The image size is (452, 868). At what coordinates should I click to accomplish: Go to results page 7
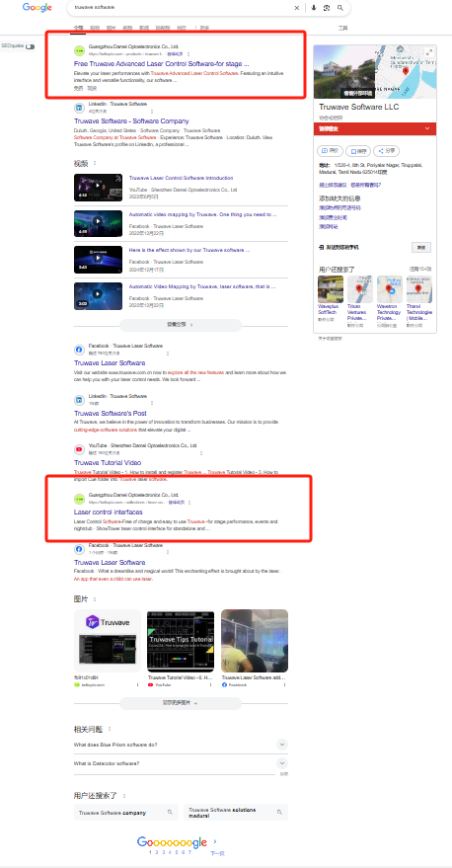(189, 852)
